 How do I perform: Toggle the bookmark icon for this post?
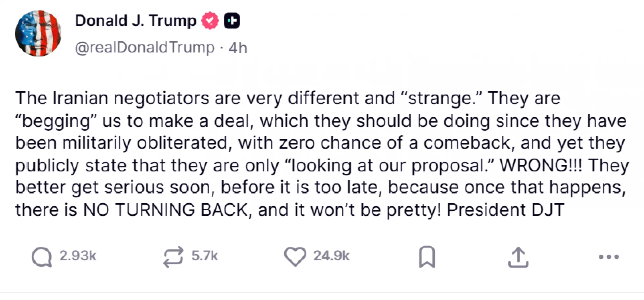coord(427,257)
